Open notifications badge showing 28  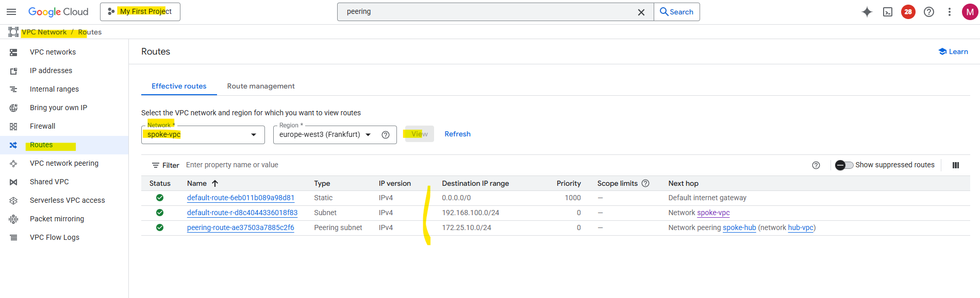click(x=908, y=12)
